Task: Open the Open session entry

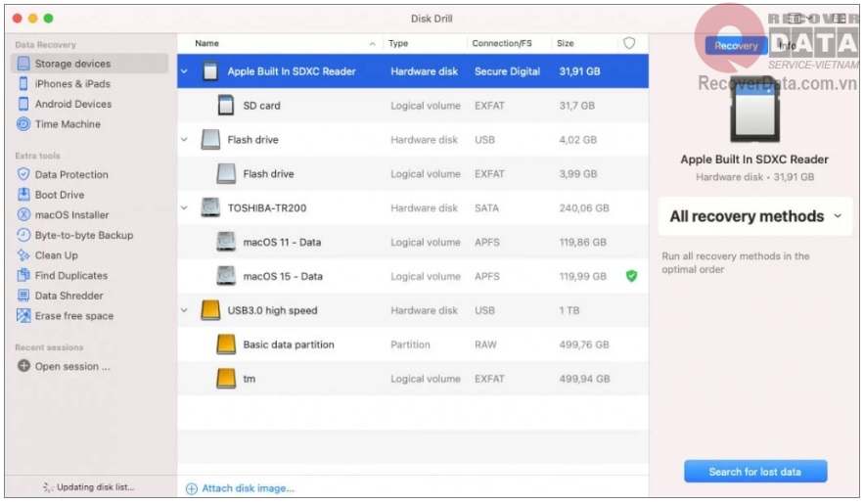Action: click(x=72, y=366)
